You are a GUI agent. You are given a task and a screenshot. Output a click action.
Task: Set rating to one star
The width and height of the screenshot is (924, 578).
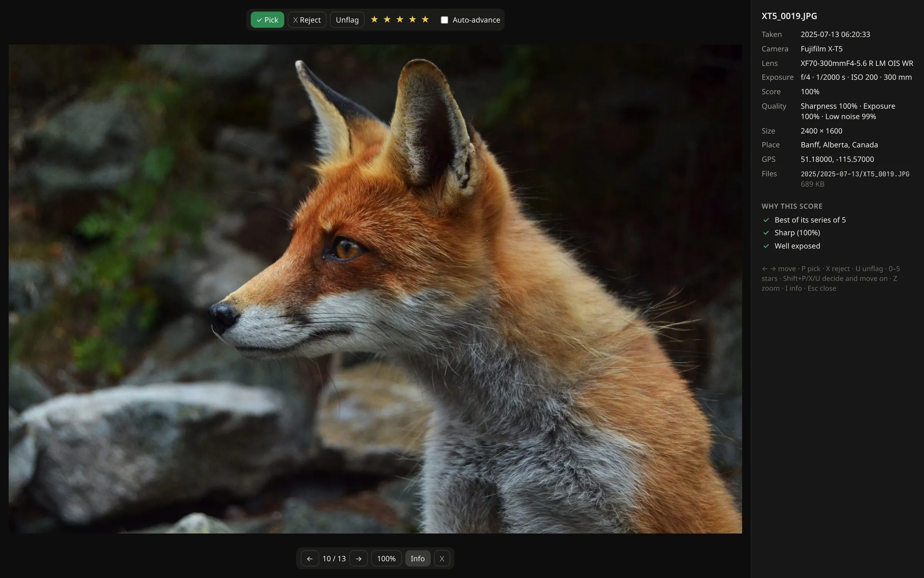pos(374,19)
